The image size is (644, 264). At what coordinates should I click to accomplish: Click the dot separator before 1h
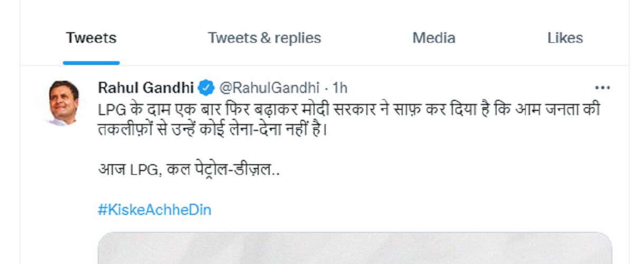point(327,87)
